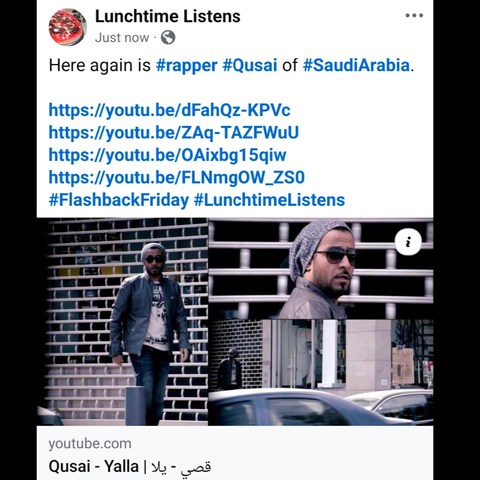Click the close-up thumbnail with beanie and sunglasses
Screen dimensions: 480x480
tap(321, 269)
